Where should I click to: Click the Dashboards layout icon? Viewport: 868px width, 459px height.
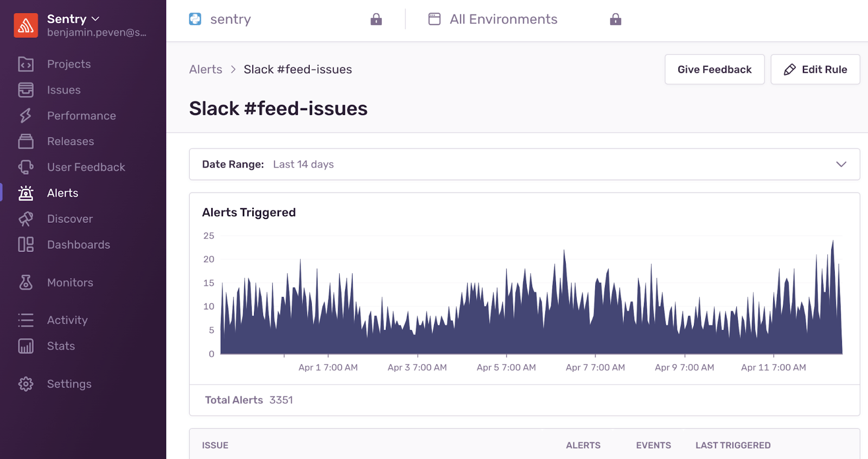tap(25, 244)
